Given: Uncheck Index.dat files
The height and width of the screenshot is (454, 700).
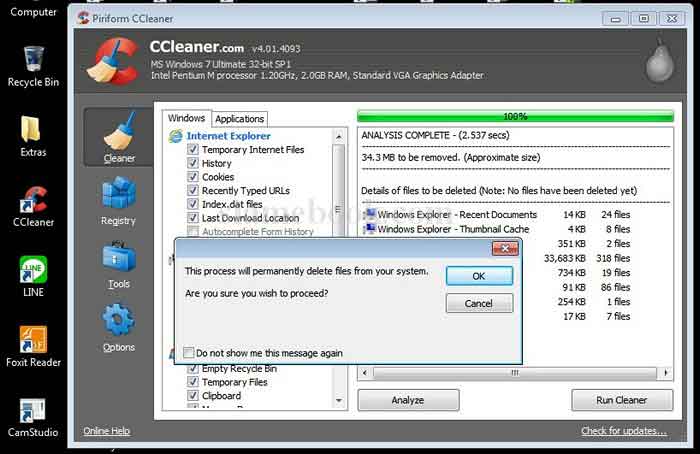Looking at the screenshot, I should click(x=192, y=204).
